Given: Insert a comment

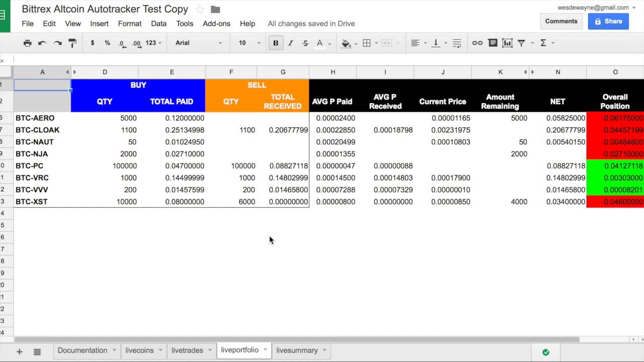Looking at the screenshot, I should tap(493, 43).
